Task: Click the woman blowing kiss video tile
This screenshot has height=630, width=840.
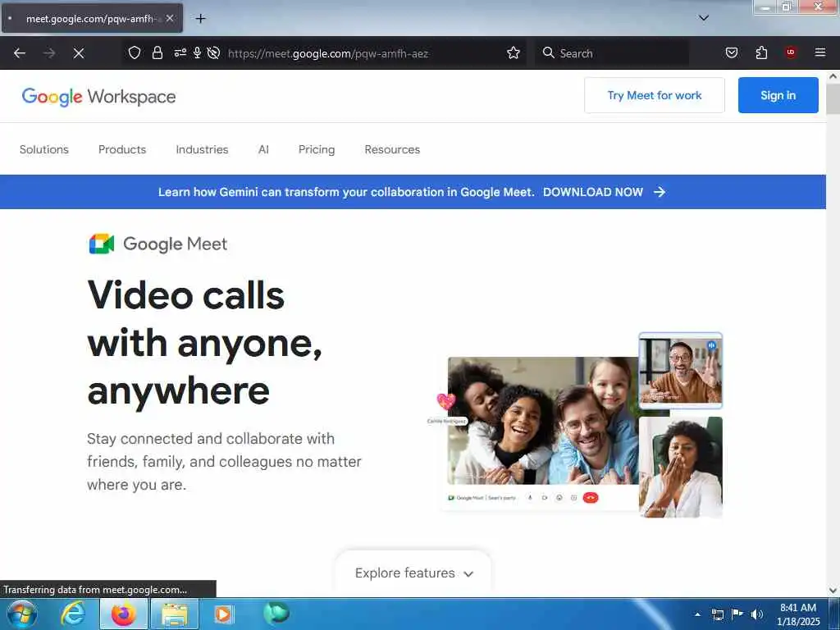Action: [680, 467]
